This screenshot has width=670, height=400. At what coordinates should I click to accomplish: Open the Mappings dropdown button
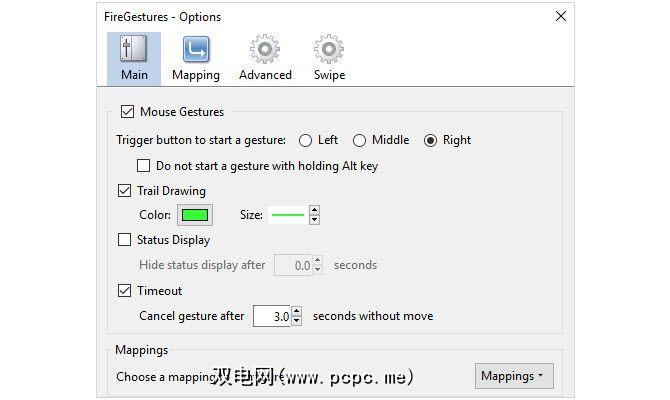point(514,376)
